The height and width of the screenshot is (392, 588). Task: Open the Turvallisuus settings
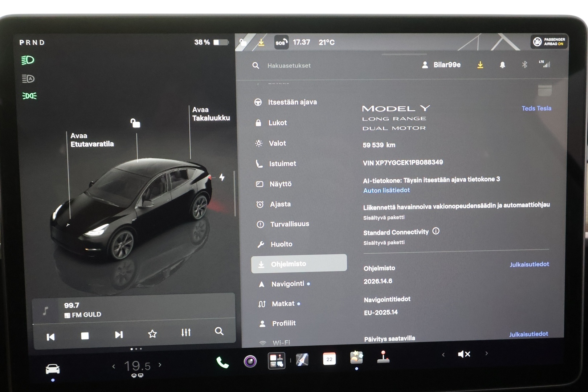(x=283, y=224)
